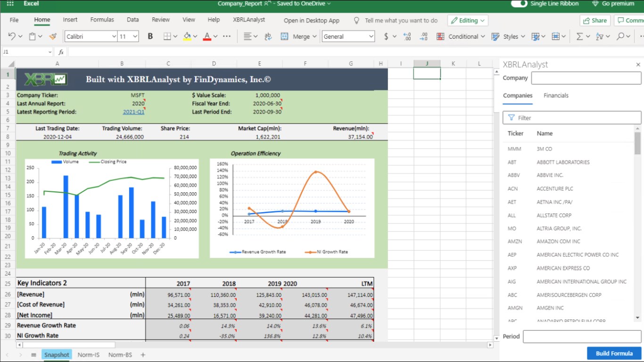Open the Data tab
644x362 pixels.
(133, 20)
